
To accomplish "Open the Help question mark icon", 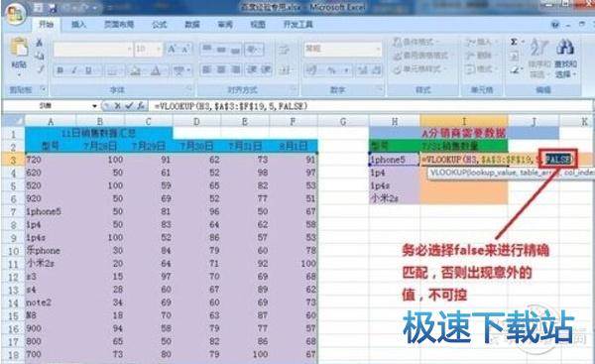I will pos(554,25).
